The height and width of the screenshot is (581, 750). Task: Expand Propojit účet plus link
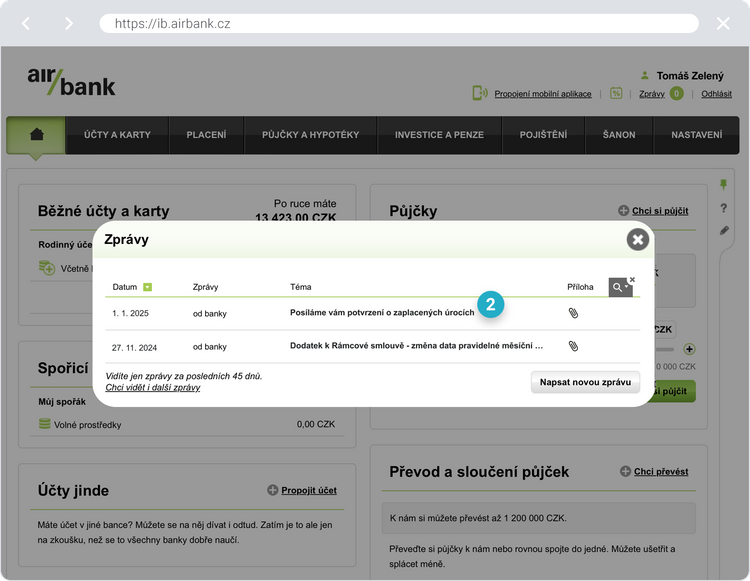click(x=301, y=491)
